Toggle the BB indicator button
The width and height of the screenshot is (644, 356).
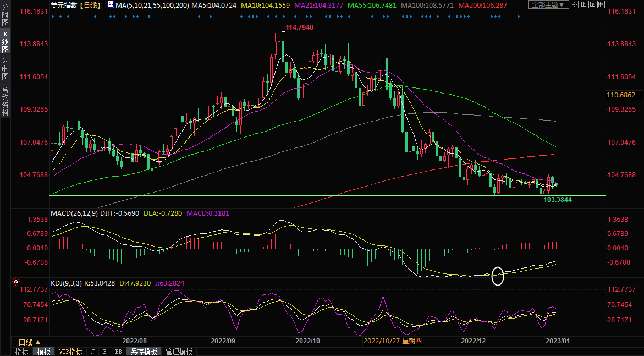pyautogui.click(x=118, y=352)
